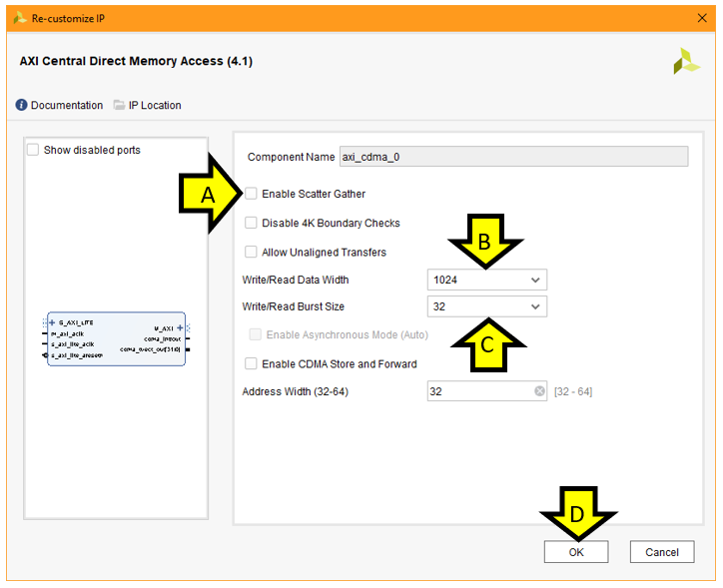Toggle the Show disabled ports checkbox
The height and width of the screenshot is (588, 723).
pyautogui.click(x=33, y=150)
